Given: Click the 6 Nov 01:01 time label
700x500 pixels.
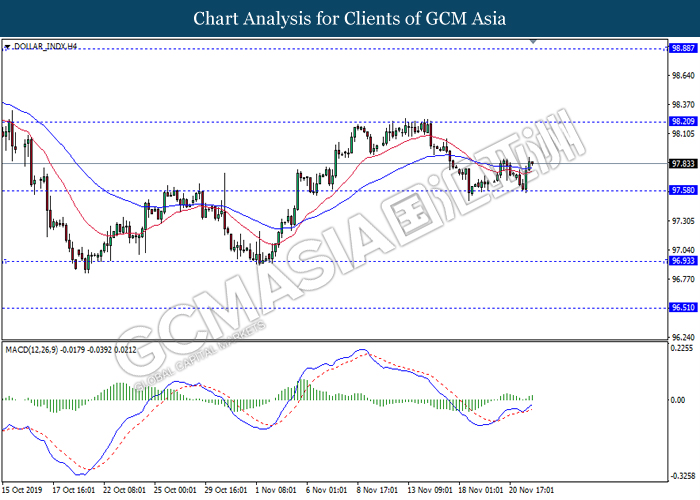Looking at the screenshot, I should (x=327, y=490).
